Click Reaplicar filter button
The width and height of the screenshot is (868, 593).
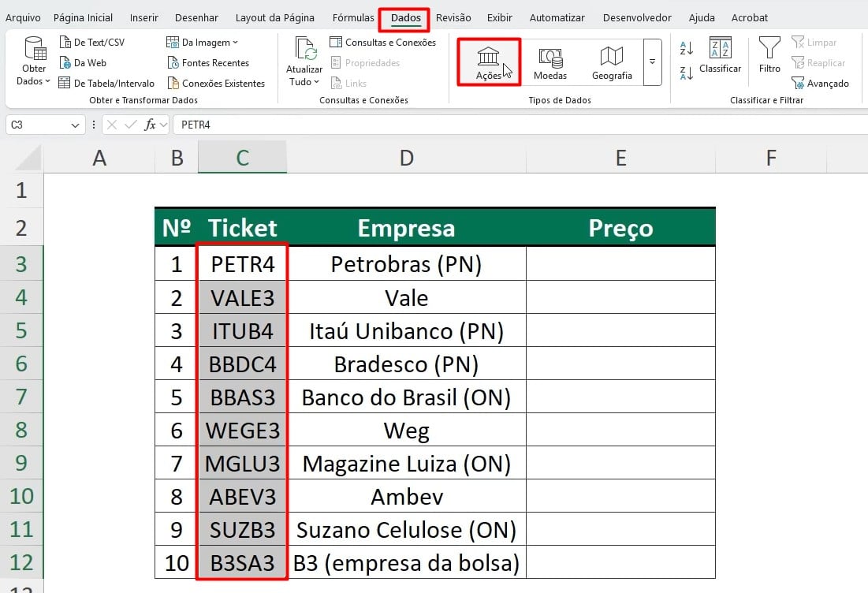tap(818, 62)
